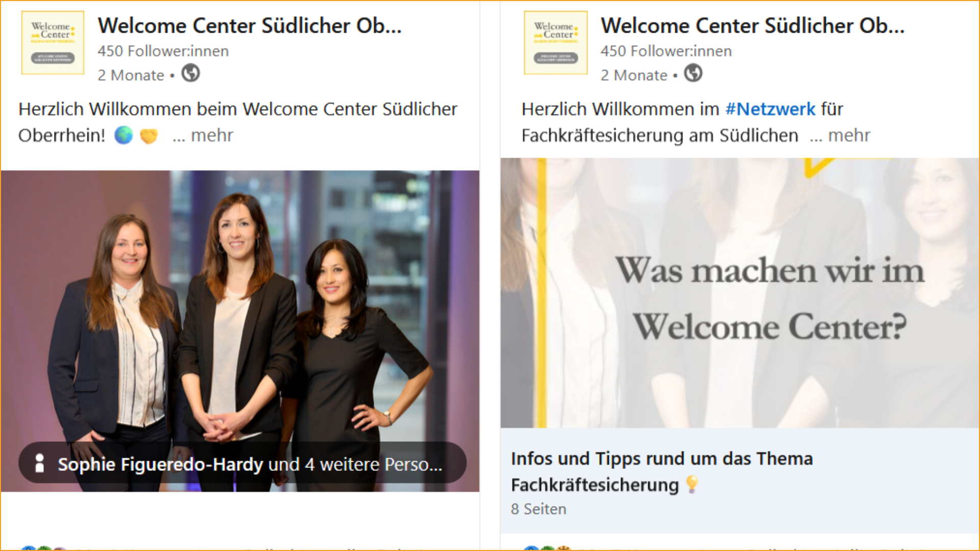
Task: Click the light bulb emoji beside Fachkräftesicherung
Action: (x=692, y=484)
